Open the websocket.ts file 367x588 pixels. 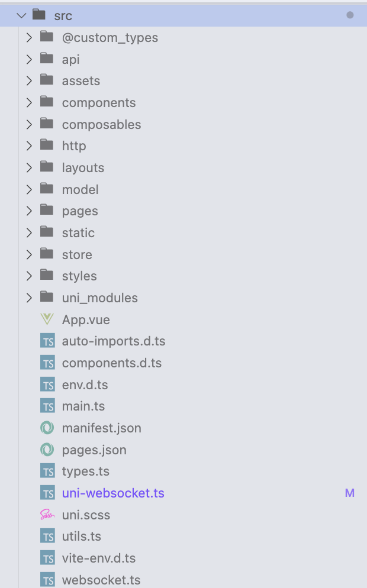tap(101, 580)
